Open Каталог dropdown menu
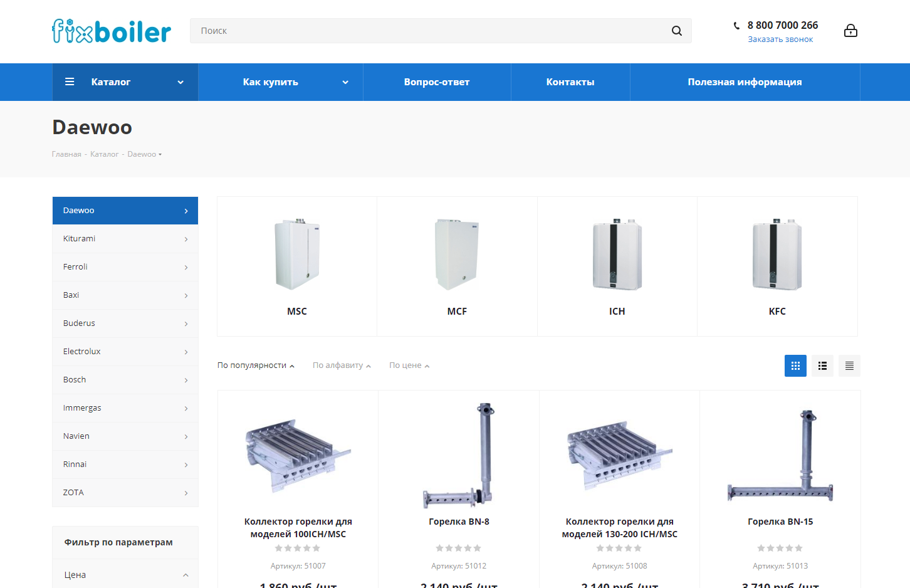Viewport: 910px width, 588px height. point(125,82)
